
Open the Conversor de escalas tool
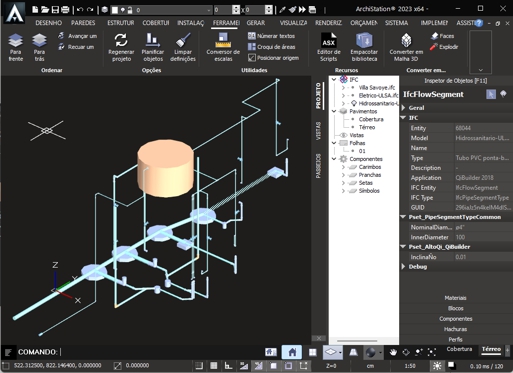[x=223, y=47]
